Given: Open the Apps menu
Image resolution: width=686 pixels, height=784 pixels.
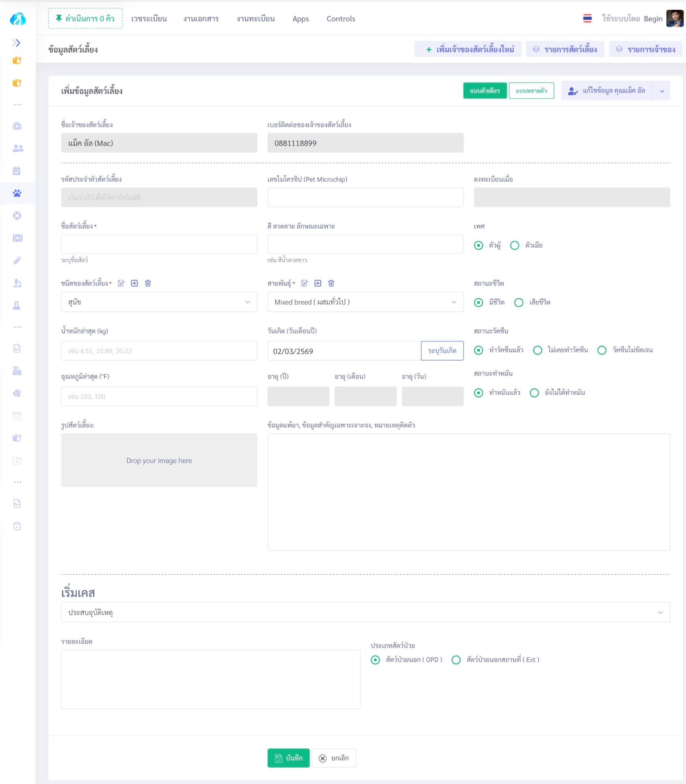Looking at the screenshot, I should pyautogui.click(x=300, y=19).
